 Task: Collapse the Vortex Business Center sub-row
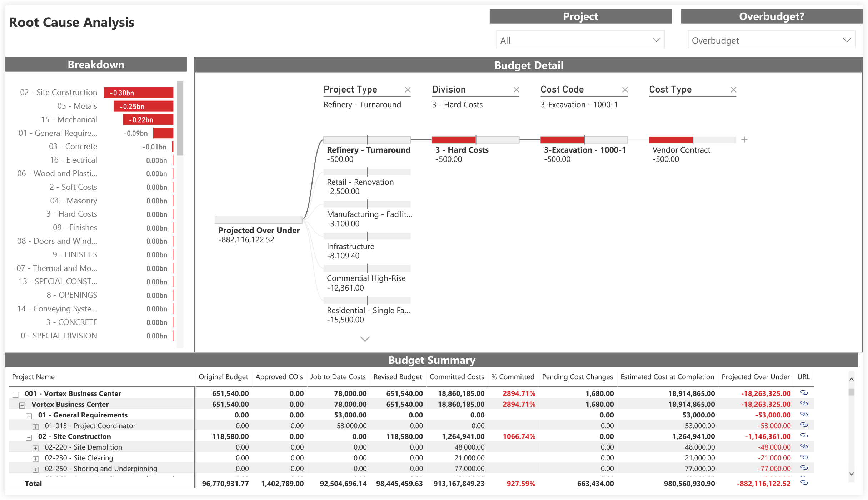(x=22, y=405)
